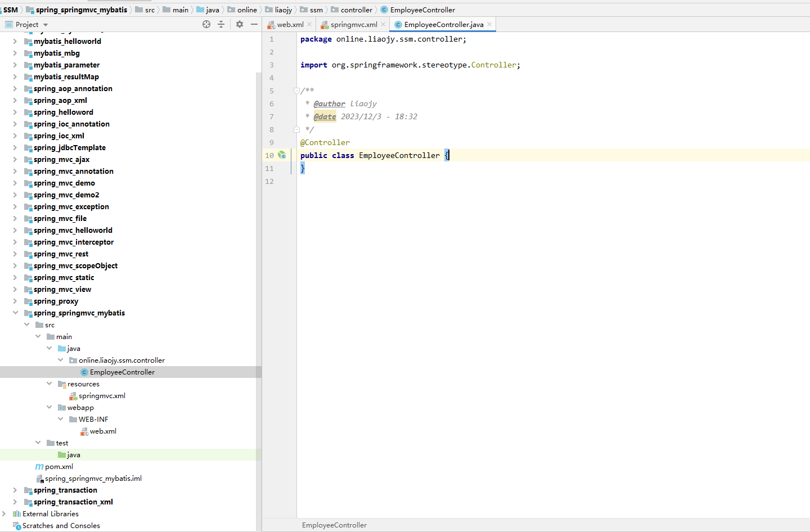Click the SSM breadcrumb in navigation bar
Image resolution: width=810 pixels, height=532 pixels.
click(11, 10)
